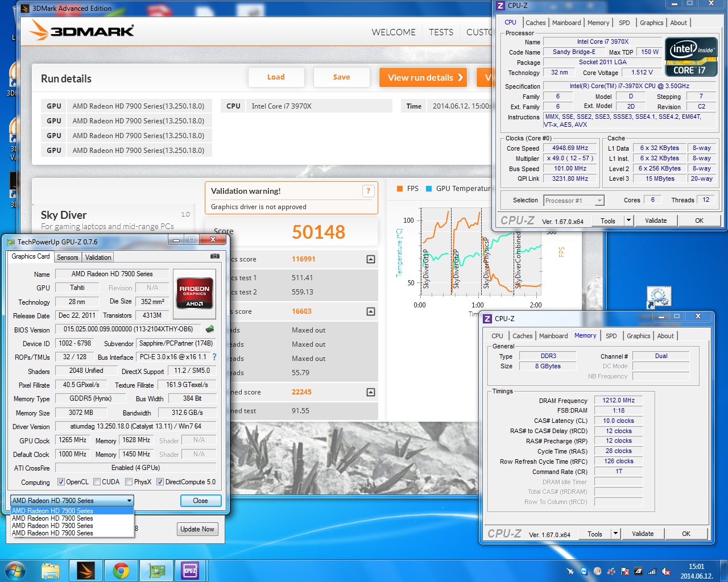Click the overall score 50148 in 3DMark
Image resolution: width=728 pixels, height=582 pixels.
(x=318, y=232)
